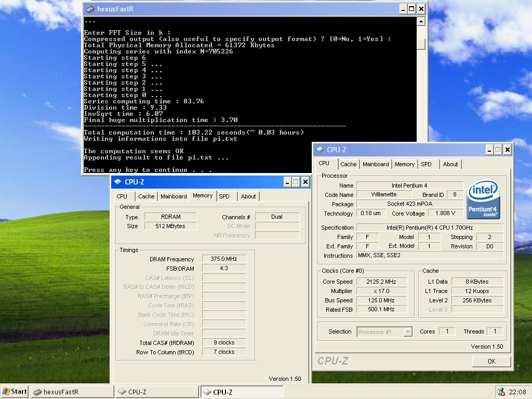Click the FSB:DRAM ratio value 4:3

224,269
